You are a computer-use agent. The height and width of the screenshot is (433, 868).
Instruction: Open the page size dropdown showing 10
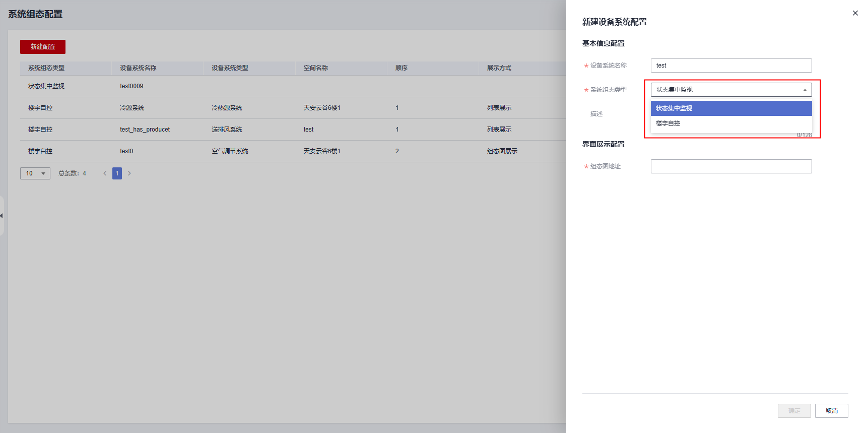pyautogui.click(x=35, y=173)
